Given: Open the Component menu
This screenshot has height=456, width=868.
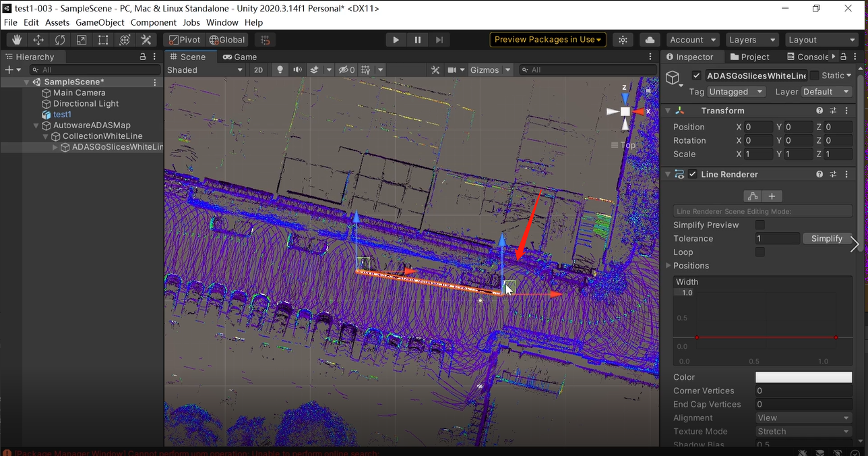Looking at the screenshot, I should tap(154, 22).
